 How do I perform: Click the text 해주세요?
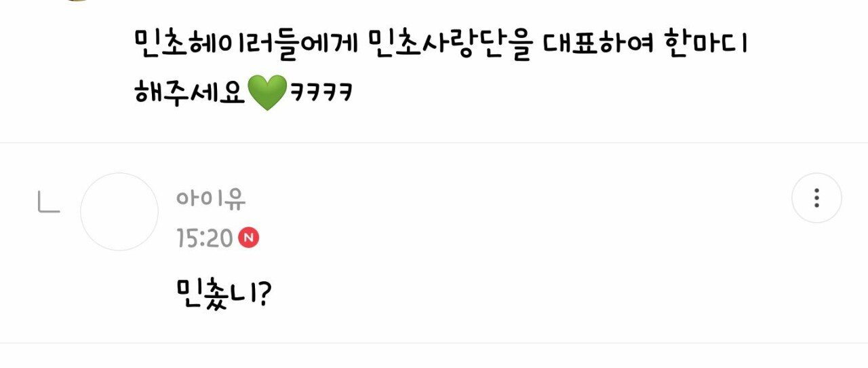(190, 93)
